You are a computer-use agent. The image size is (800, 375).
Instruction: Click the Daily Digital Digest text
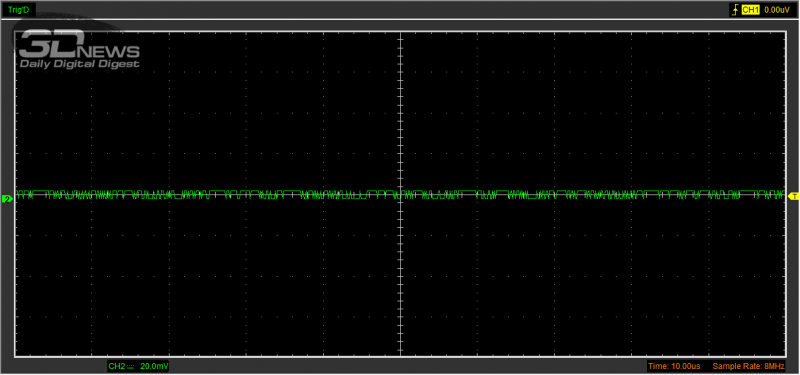coord(80,64)
